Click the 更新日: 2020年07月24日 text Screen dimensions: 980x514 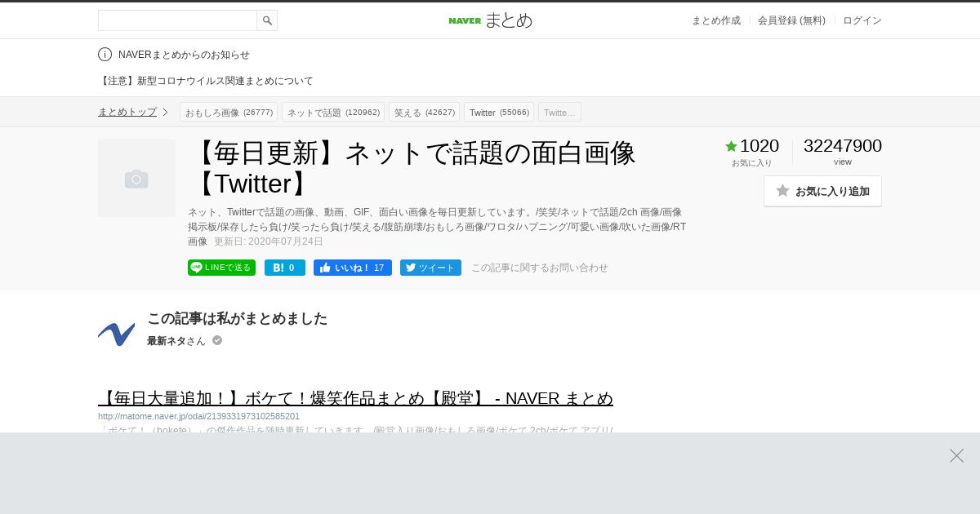[x=269, y=241]
